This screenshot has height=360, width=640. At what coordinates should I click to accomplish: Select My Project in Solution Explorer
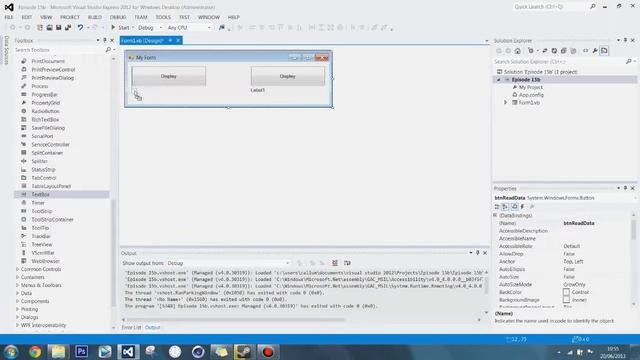click(531, 87)
